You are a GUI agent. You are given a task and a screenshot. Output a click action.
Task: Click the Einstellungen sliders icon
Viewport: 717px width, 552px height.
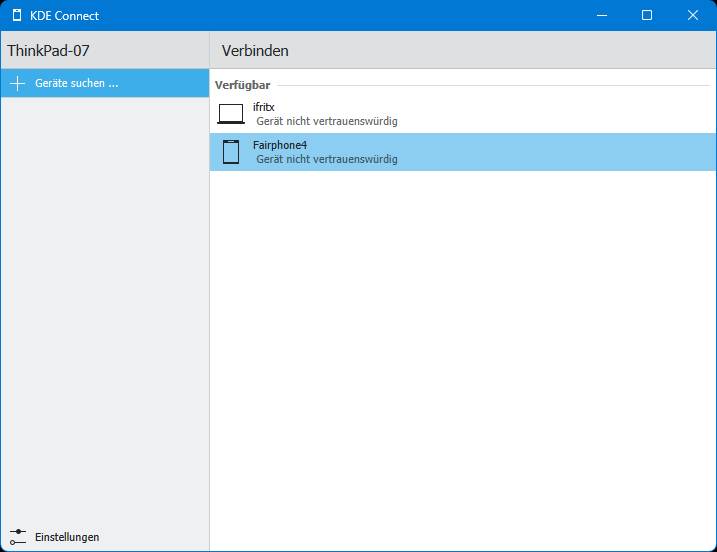[x=17, y=537]
